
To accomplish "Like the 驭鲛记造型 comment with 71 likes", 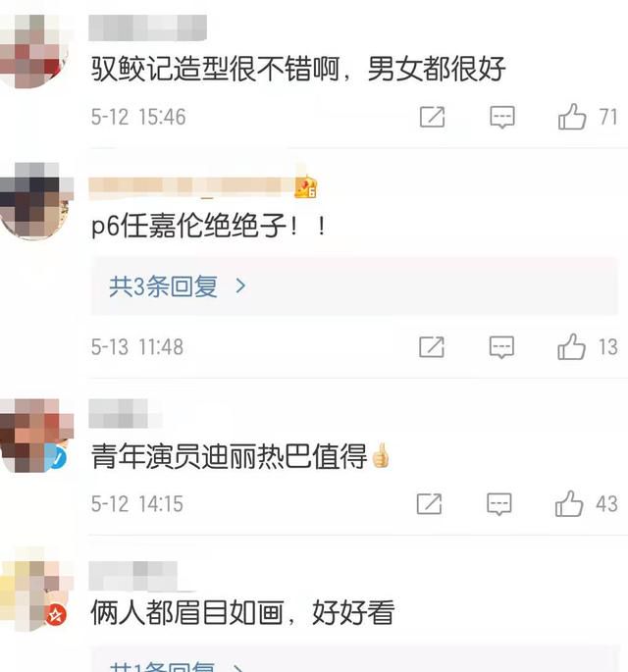I will 572,117.
